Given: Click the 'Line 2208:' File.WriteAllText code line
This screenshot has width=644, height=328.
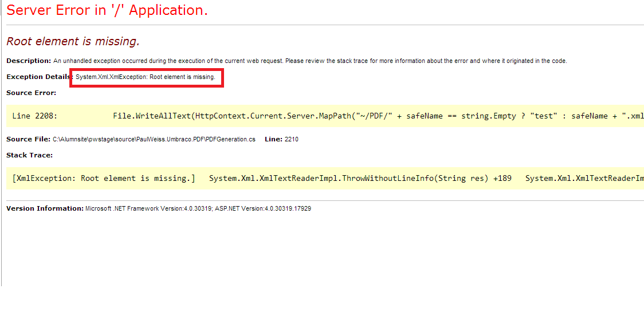Looking at the screenshot, I should (328, 116).
